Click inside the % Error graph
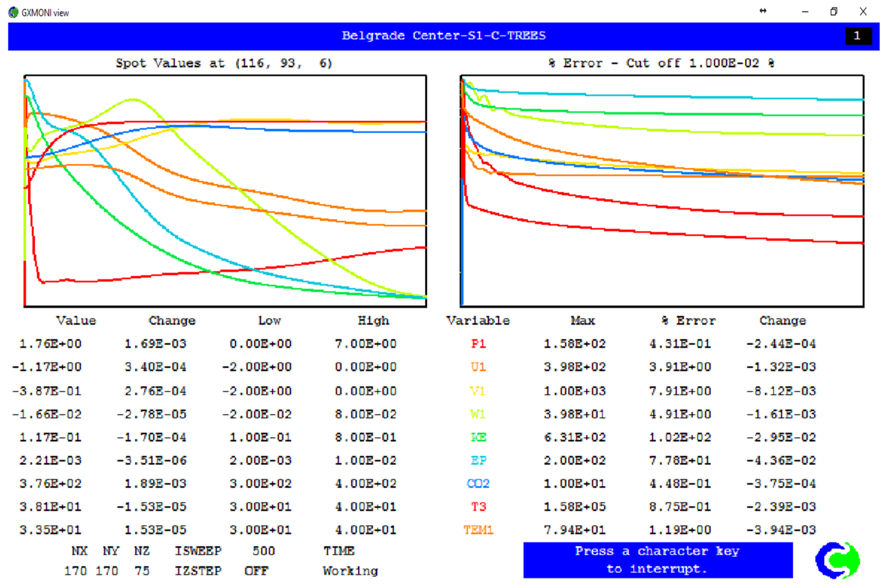Image resolution: width=887 pixels, height=588 pixels. tap(662, 191)
